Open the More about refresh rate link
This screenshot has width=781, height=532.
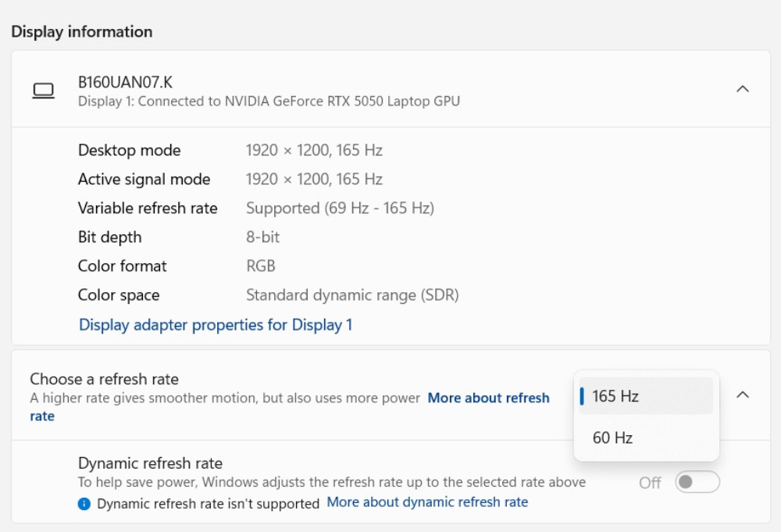coord(488,398)
